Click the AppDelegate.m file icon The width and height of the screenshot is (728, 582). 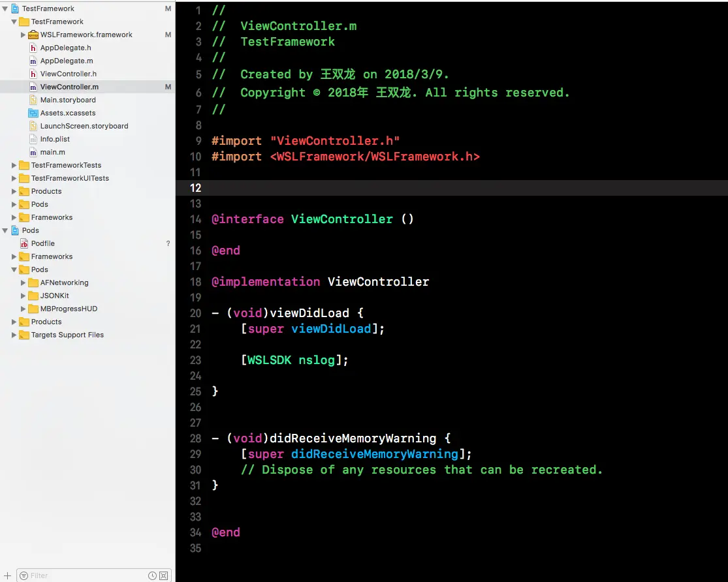33,61
